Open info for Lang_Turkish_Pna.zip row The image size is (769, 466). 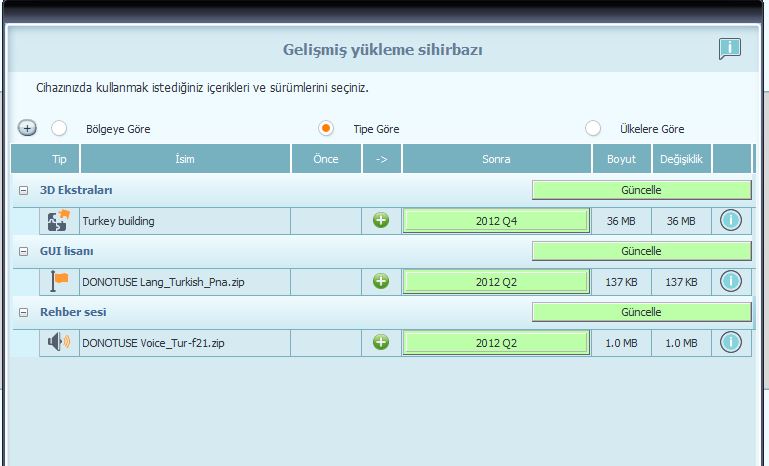(730, 281)
